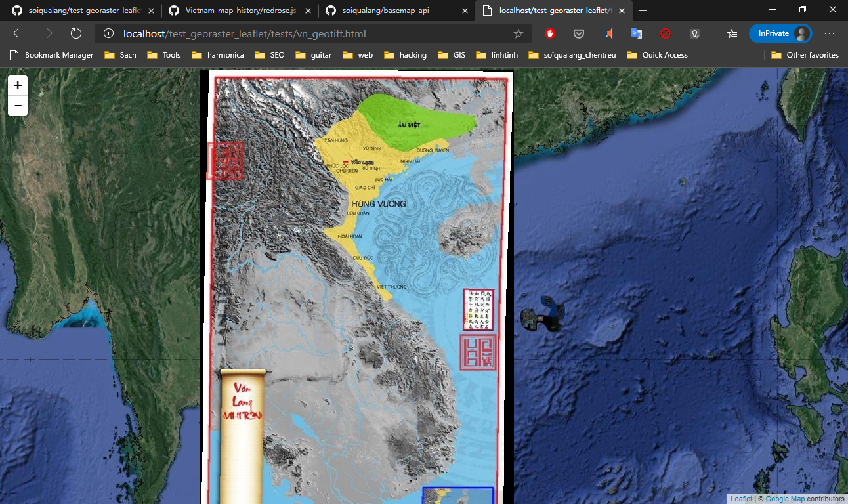Open the Leaflet attribution link
Viewport: 848px width, 504px height.
[x=742, y=499]
